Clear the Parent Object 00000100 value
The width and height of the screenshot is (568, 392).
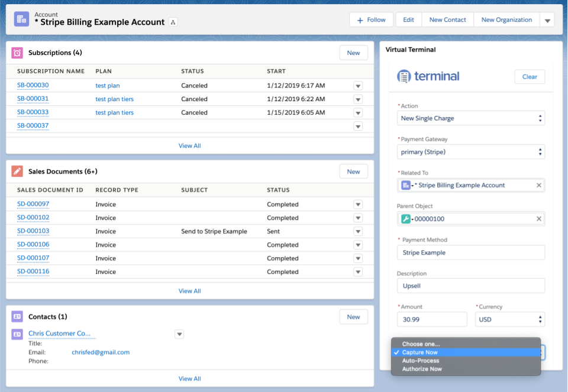click(x=538, y=219)
